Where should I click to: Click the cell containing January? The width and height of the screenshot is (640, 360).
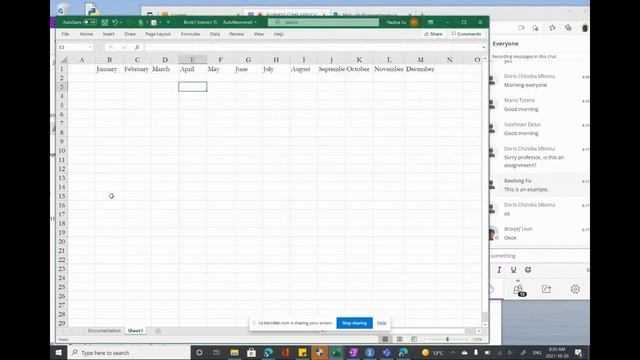109,69
